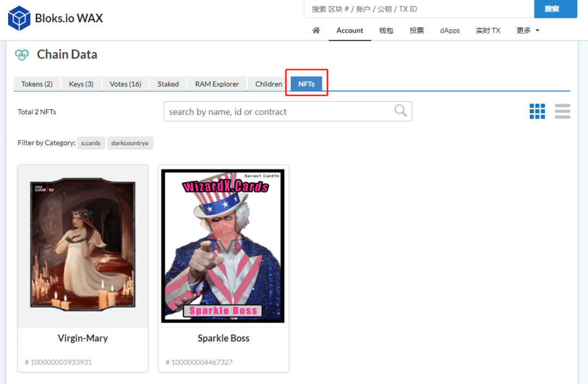Click the blue 搜索 search button
This screenshot has height=384, width=588.
click(x=555, y=9)
